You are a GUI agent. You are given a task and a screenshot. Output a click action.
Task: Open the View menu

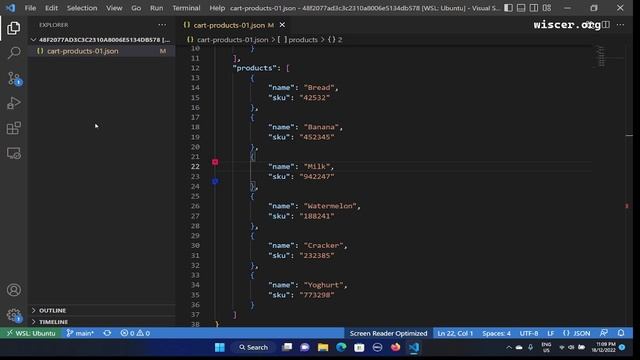pyautogui.click(x=114, y=8)
